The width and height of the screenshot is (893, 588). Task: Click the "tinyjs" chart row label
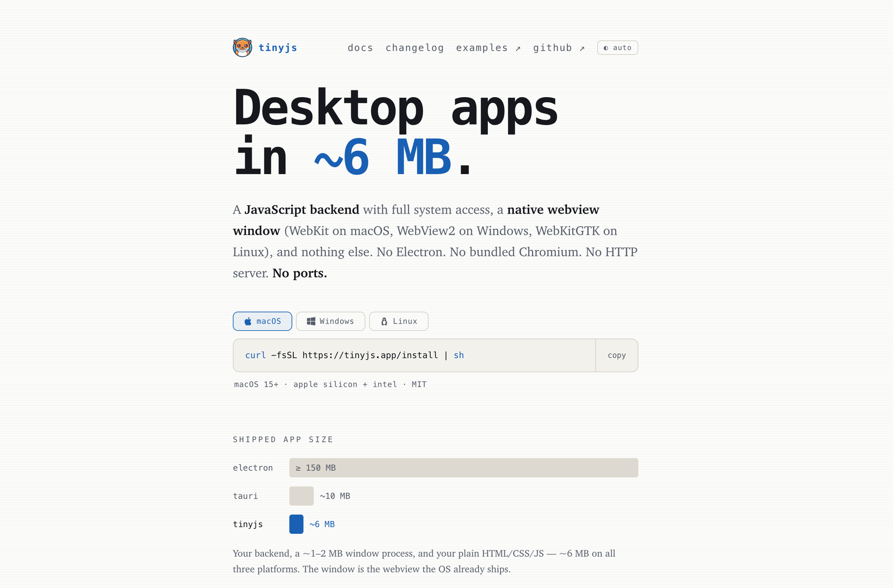point(248,524)
